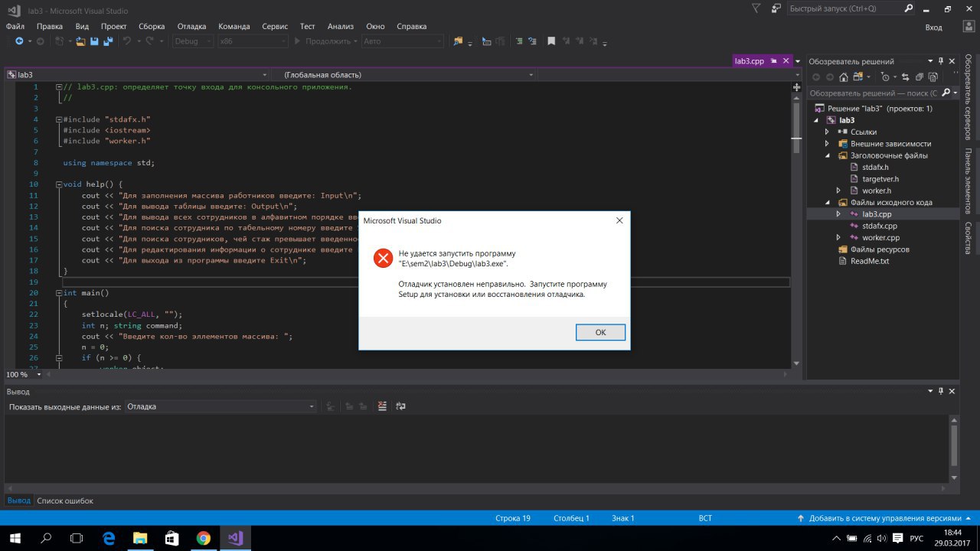Click the uncomment selection toolbar icon
980x551 pixels.
coord(531,41)
